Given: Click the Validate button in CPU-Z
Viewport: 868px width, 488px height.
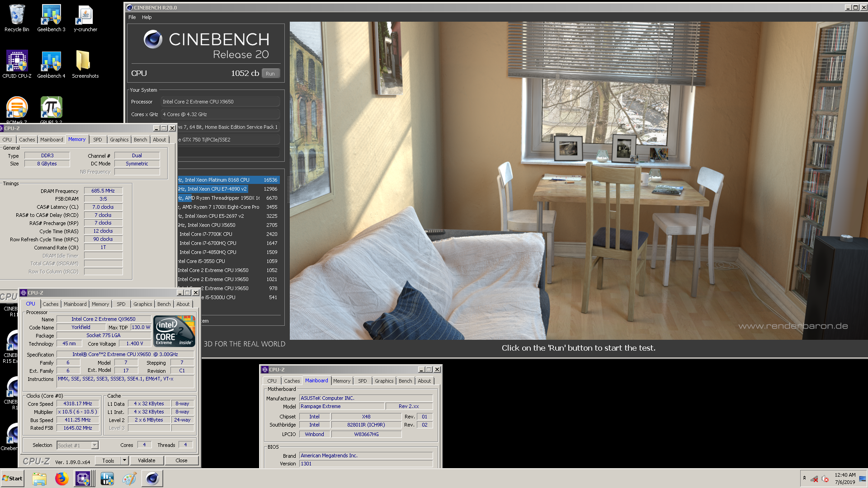Looking at the screenshot, I should tap(146, 460).
